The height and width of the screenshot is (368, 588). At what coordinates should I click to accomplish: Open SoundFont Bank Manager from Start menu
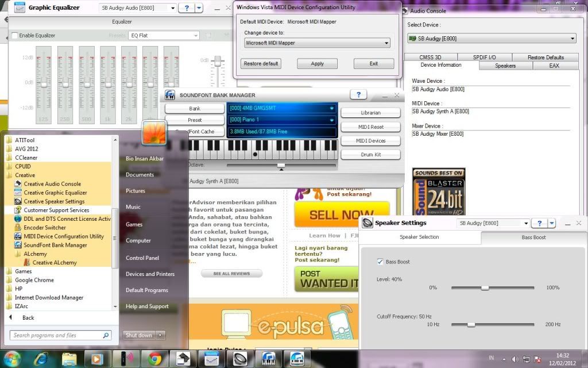55,245
